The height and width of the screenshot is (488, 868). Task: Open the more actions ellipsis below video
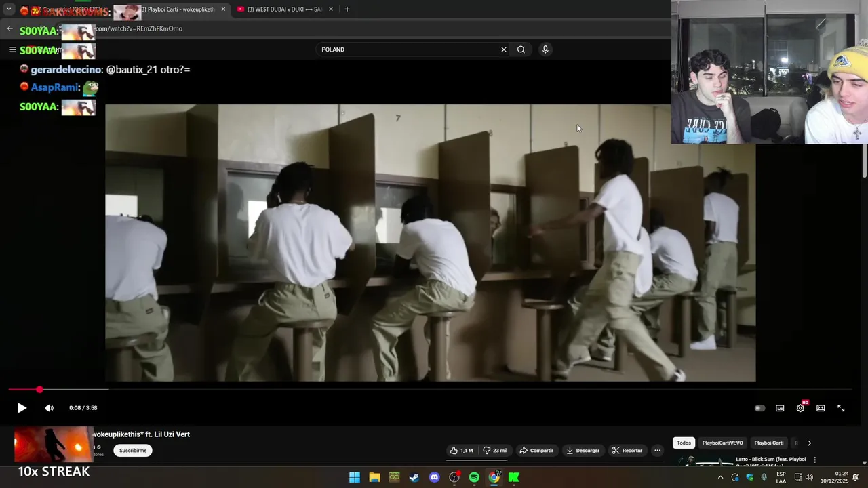click(x=657, y=451)
